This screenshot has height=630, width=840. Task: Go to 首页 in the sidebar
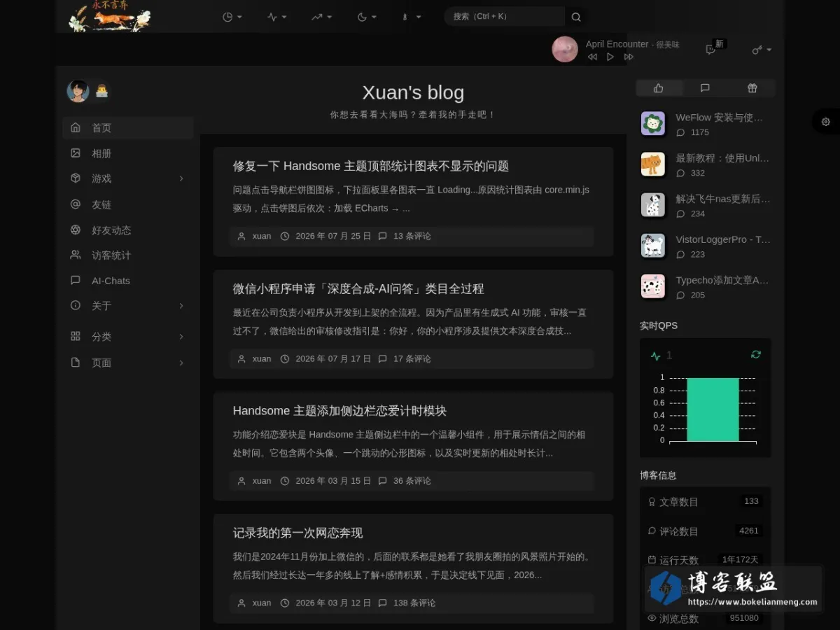tap(128, 128)
